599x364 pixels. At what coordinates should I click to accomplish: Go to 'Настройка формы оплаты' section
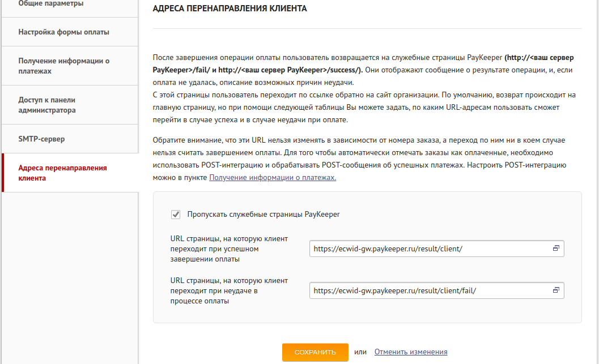pyautogui.click(x=63, y=32)
